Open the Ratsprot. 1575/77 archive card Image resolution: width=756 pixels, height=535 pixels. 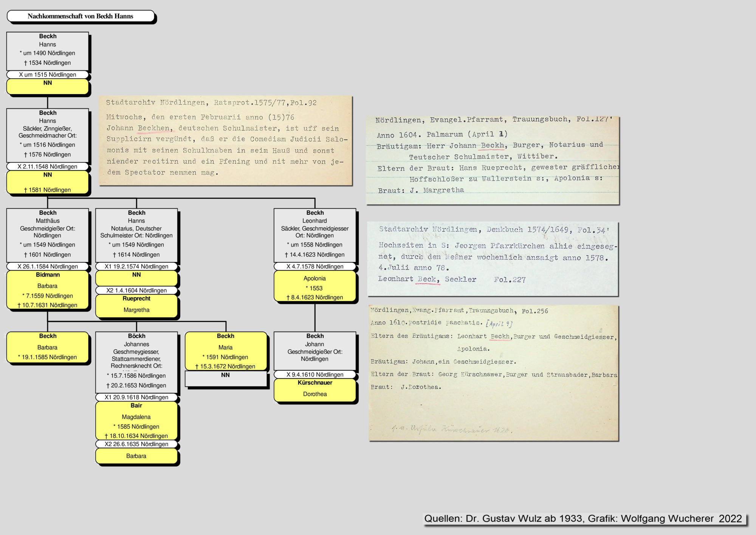pyautogui.click(x=226, y=140)
